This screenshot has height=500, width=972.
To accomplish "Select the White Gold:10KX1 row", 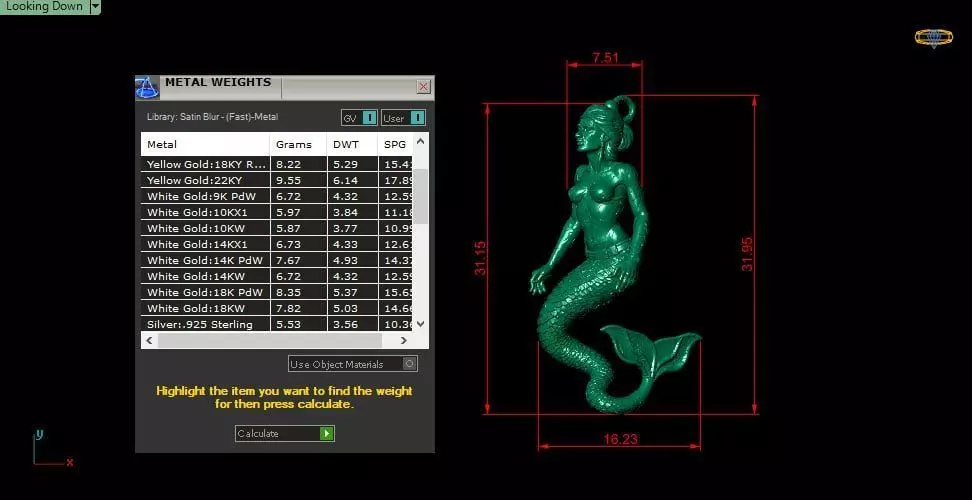I will pos(277,213).
